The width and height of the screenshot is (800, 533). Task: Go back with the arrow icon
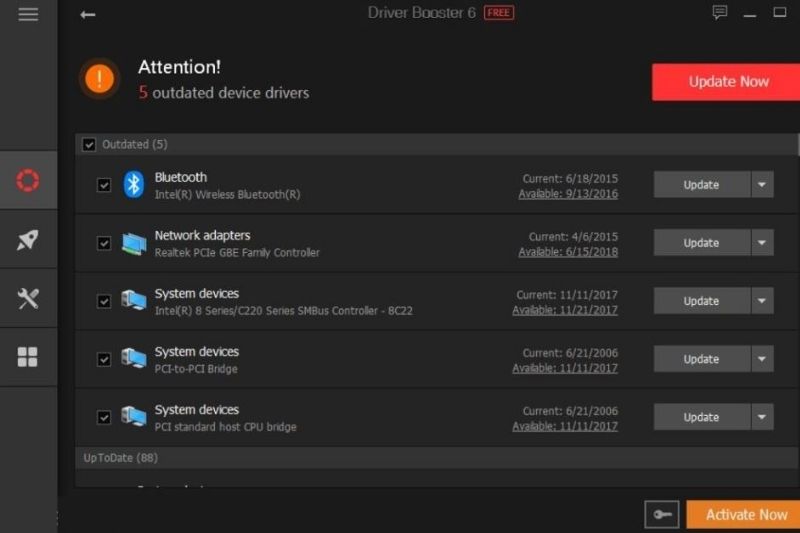88,14
